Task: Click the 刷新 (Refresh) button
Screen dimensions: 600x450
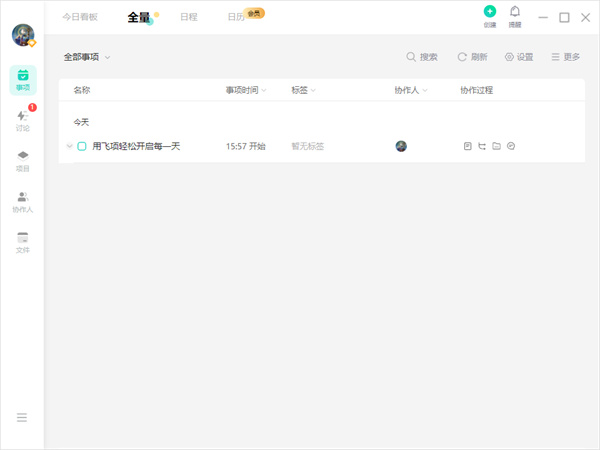Action: pyautogui.click(x=473, y=57)
